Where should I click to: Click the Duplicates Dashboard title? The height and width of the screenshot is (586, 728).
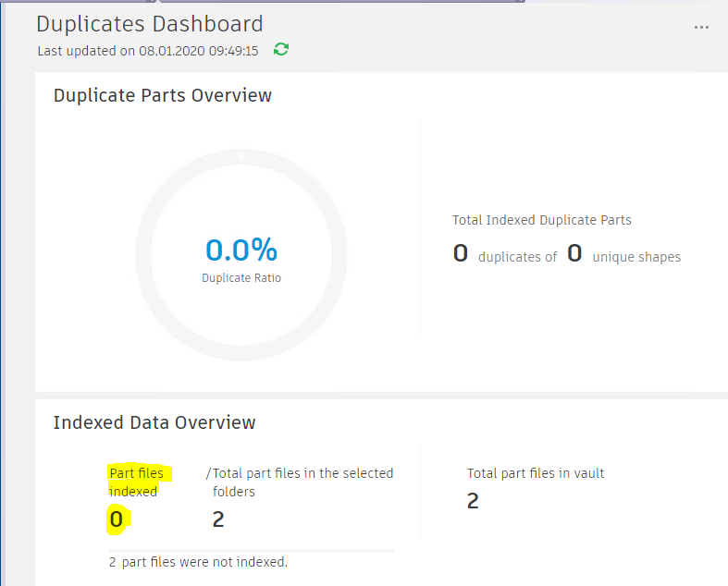point(150,24)
